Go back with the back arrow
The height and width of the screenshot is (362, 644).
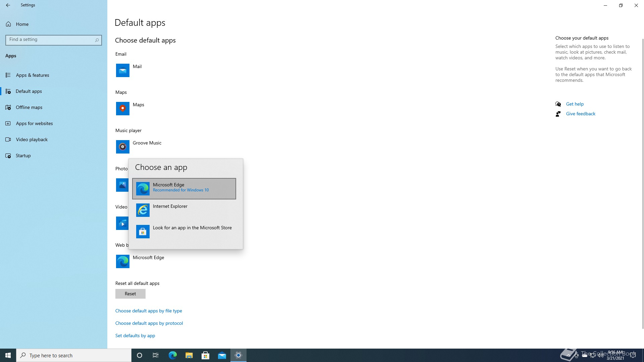tap(8, 5)
